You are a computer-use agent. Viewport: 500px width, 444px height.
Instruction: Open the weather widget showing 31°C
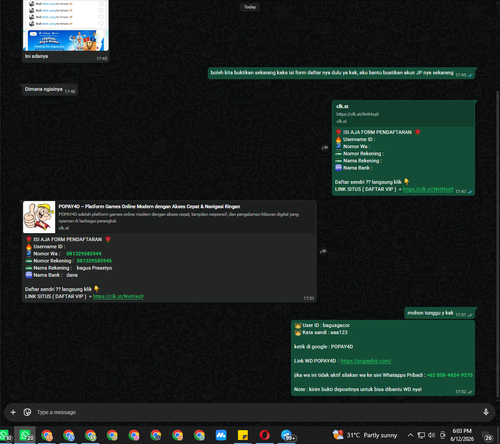(x=365, y=435)
